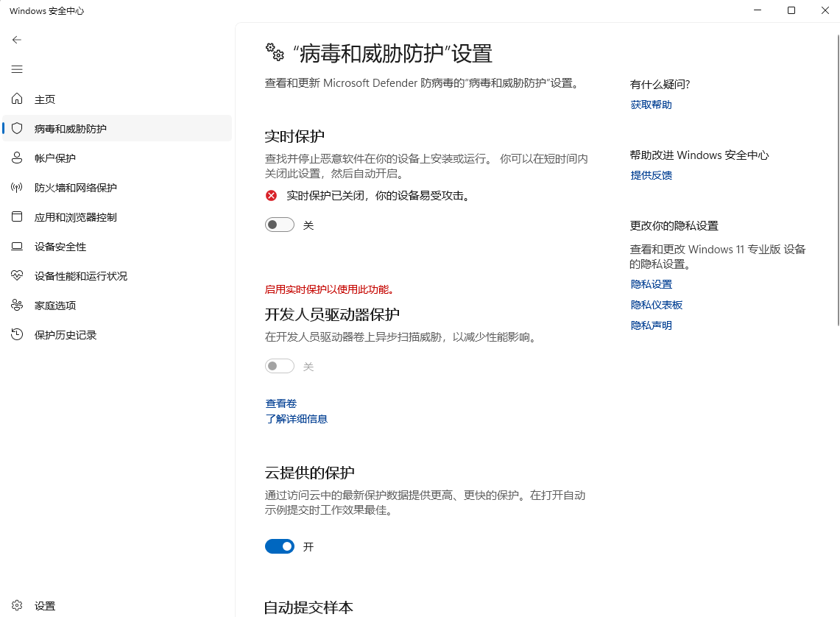Screen dimensions: 840x617
Task: Click the 帐户保护 person icon
Action: pos(18,158)
